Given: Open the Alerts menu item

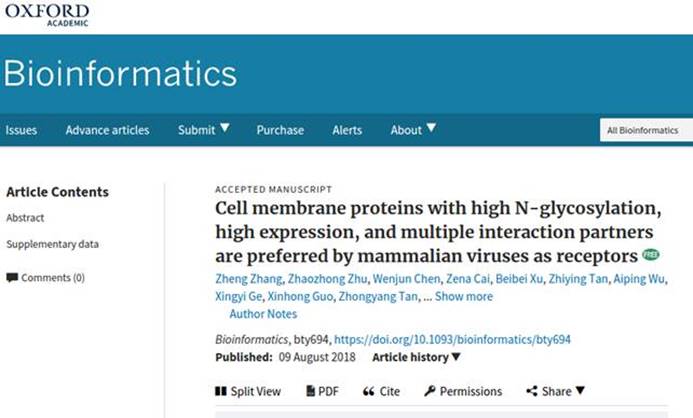Looking at the screenshot, I should point(347,130).
